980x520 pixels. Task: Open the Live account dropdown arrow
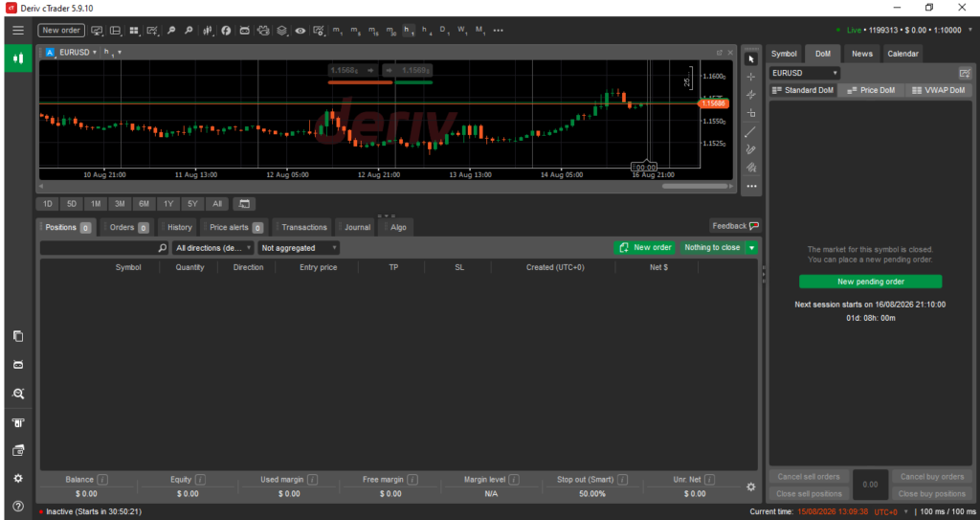970,30
